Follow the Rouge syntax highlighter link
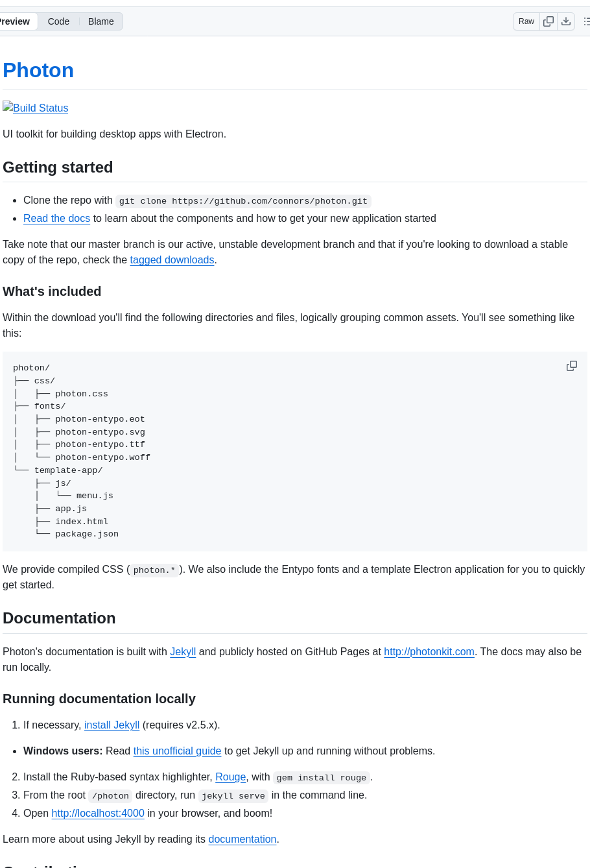This screenshot has width=590, height=868. point(230,777)
